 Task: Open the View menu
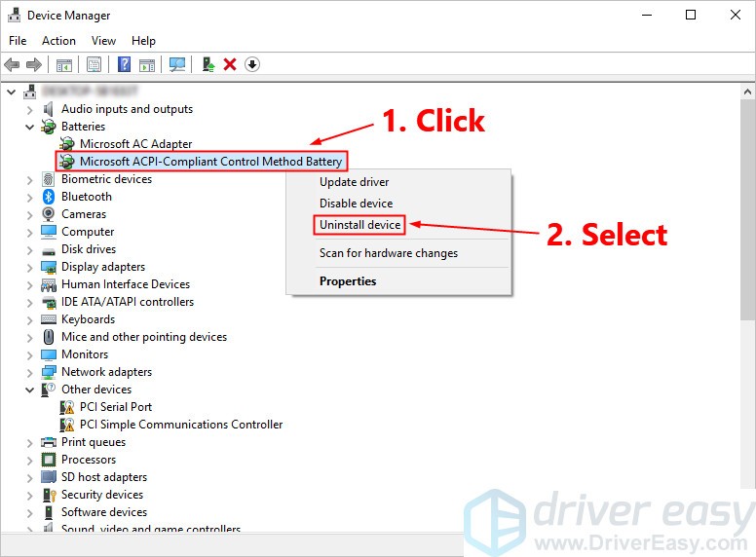tap(103, 41)
